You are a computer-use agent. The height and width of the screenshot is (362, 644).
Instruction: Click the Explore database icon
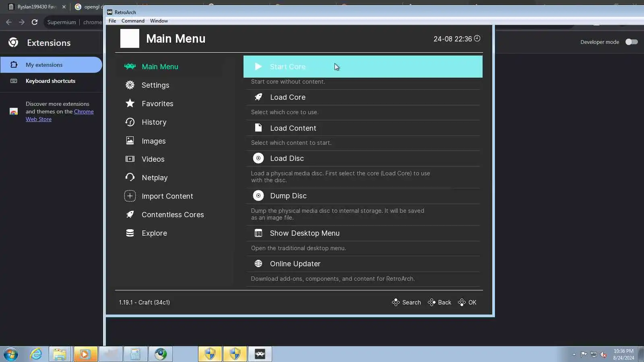130,233
